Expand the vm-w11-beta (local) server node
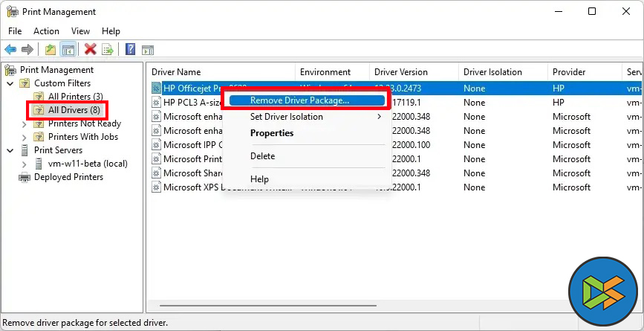 (x=25, y=164)
